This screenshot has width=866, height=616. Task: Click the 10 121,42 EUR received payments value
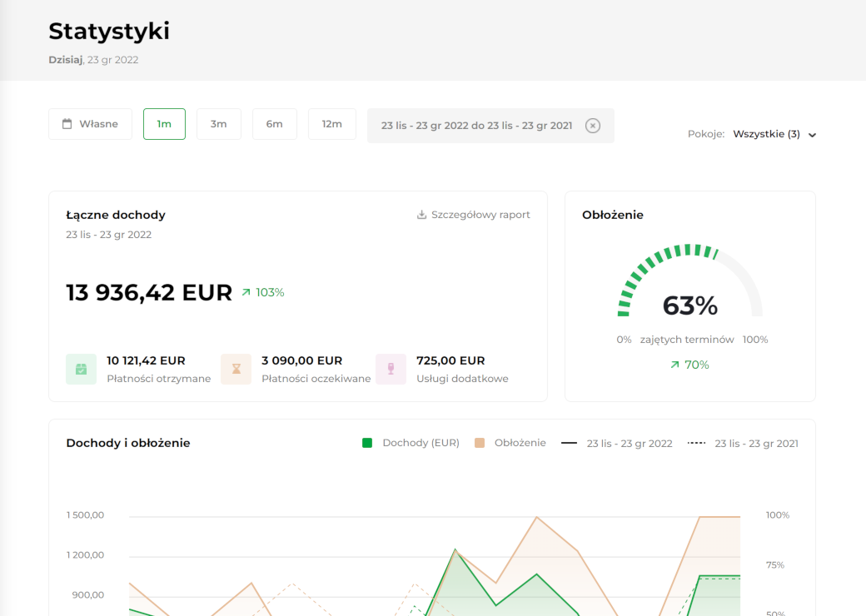(146, 360)
